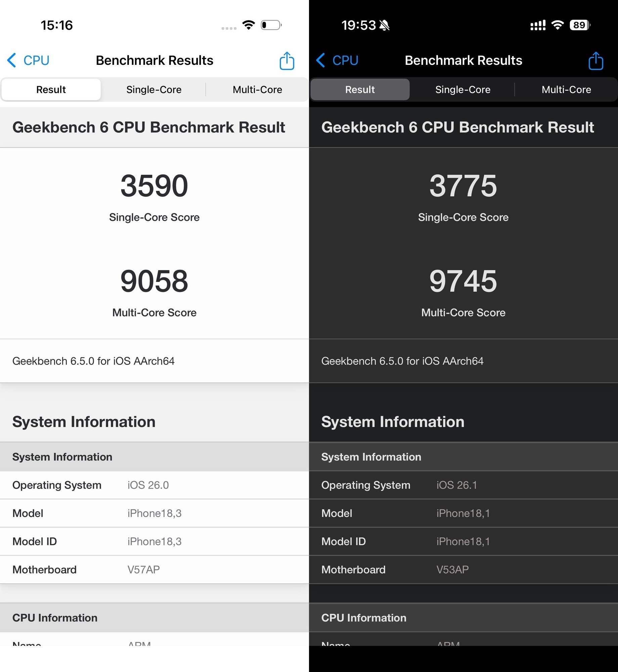Tap the Wi-Fi icon in the left status bar

tap(249, 25)
